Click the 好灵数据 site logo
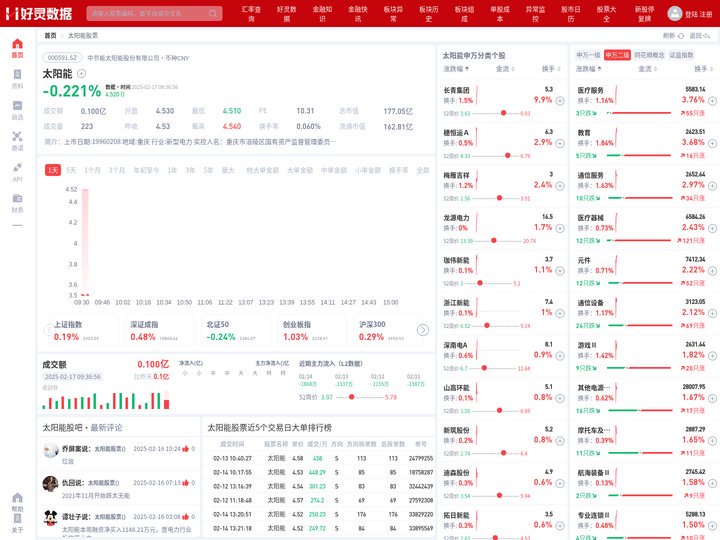The height and width of the screenshot is (540, 720). [39, 13]
